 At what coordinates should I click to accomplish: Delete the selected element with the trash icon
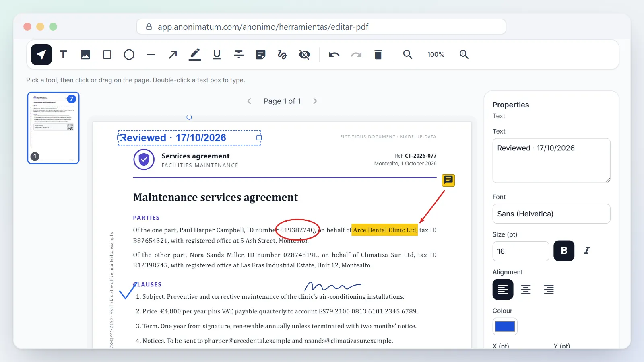point(378,55)
